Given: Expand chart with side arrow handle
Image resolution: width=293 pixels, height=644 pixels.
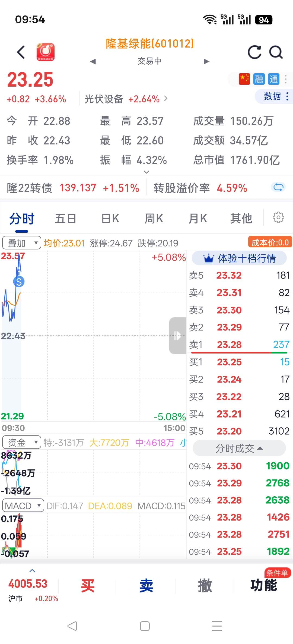Looking at the screenshot, I should tap(178, 336).
